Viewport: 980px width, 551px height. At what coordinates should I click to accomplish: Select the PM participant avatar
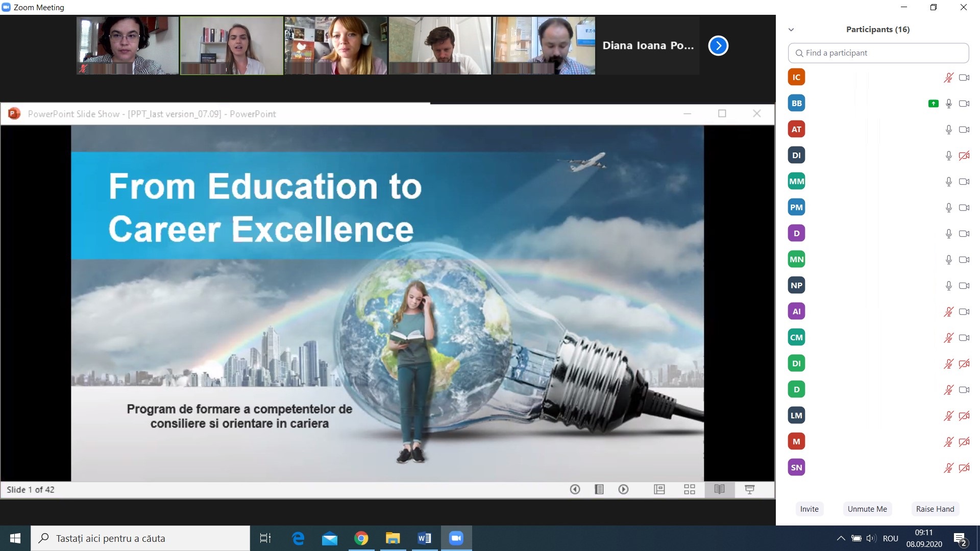click(796, 208)
